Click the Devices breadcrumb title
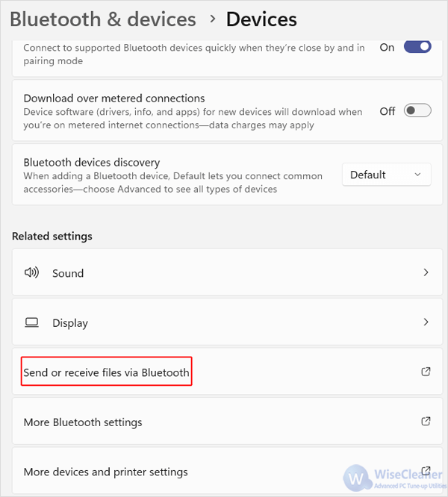 coord(261,19)
